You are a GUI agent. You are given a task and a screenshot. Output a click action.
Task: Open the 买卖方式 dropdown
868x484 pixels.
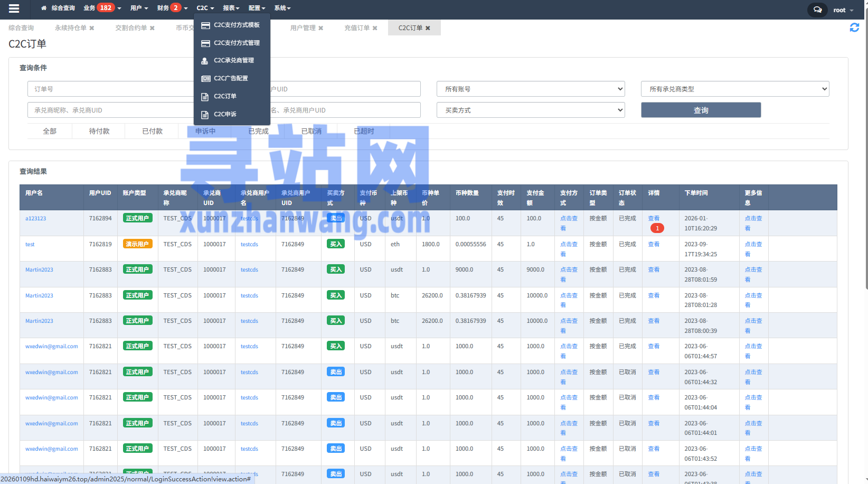tap(531, 110)
